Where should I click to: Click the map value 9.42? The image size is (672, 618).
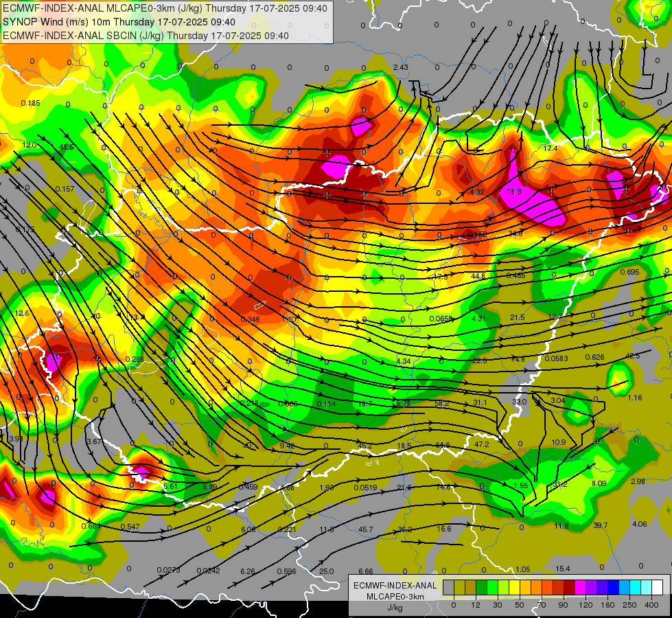tap(287, 446)
